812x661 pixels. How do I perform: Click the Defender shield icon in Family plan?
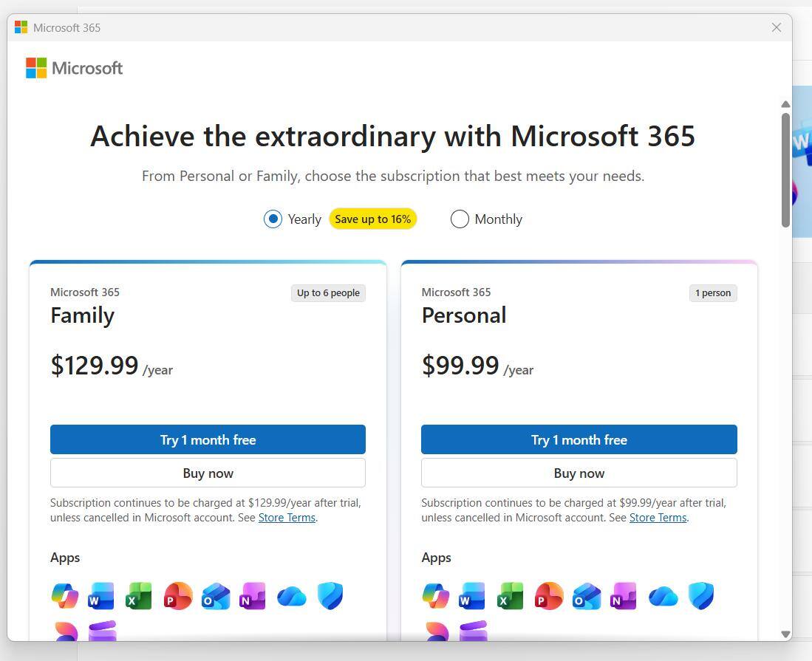point(330,596)
